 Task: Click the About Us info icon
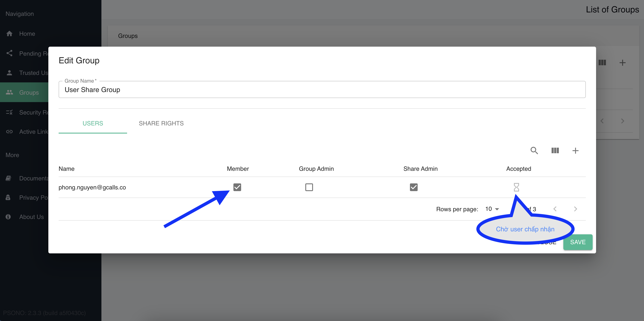[x=8, y=217]
